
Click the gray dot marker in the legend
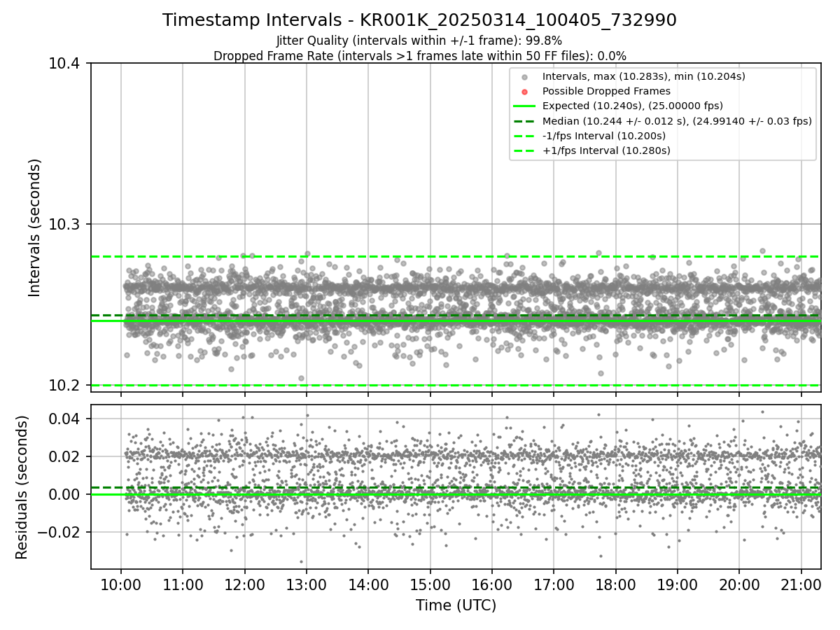524,77
